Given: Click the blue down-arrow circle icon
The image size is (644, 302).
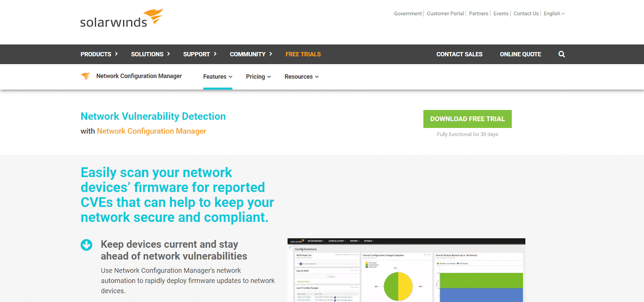Looking at the screenshot, I should coord(87,244).
